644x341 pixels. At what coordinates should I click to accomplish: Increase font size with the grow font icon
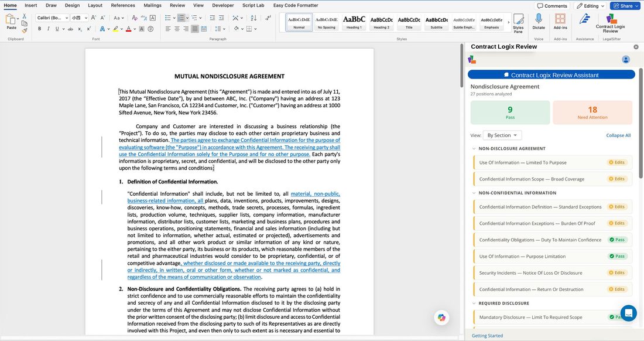point(94,18)
